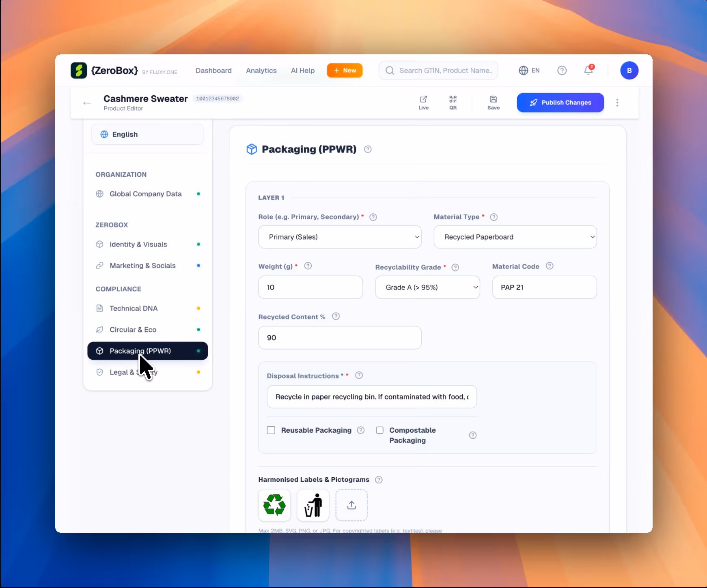This screenshot has height=588, width=707.
Task: Click the GTIN badge 10012345678902
Action: pyautogui.click(x=218, y=99)
